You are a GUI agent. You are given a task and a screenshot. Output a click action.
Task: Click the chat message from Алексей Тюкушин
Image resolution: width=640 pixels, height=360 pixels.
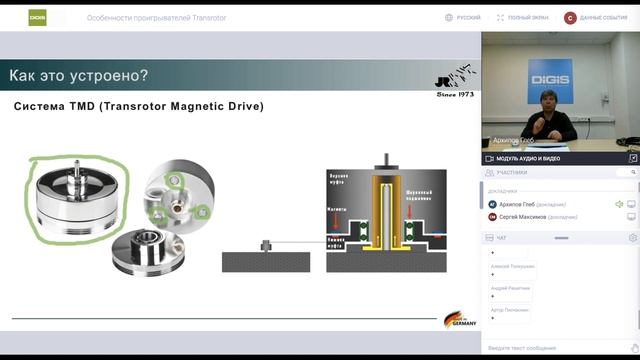click(x=513, y=270)
